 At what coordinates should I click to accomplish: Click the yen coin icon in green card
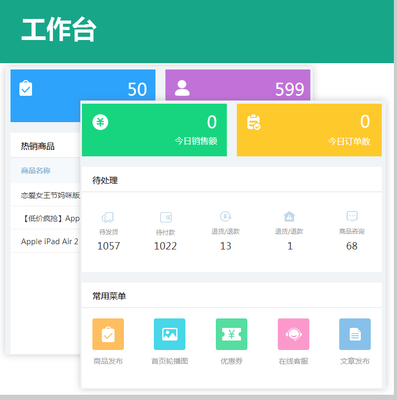[x=100, y=122]
